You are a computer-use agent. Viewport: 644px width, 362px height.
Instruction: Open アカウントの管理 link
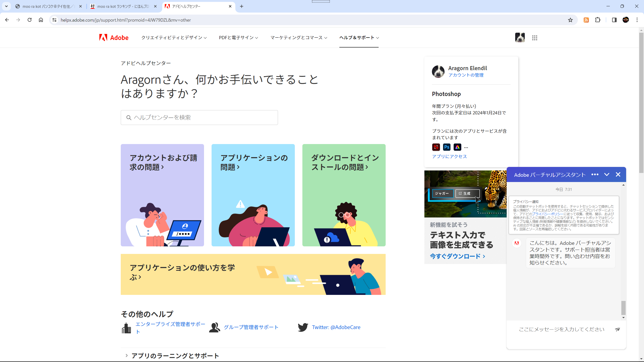tap(466, 75)
